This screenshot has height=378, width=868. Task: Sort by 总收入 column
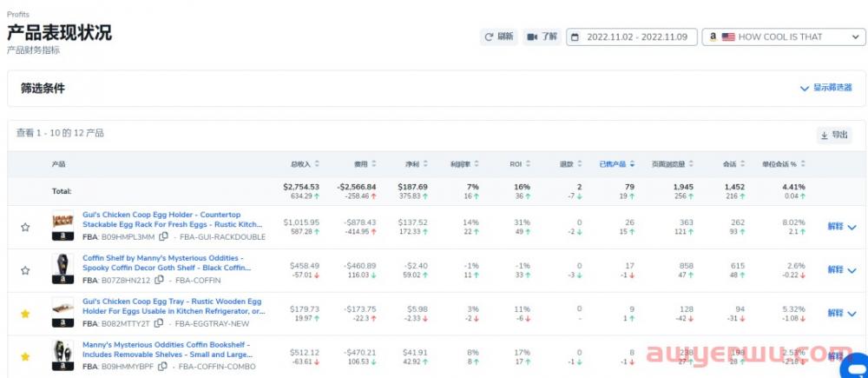pyautogui.click(x=305, y=164)
